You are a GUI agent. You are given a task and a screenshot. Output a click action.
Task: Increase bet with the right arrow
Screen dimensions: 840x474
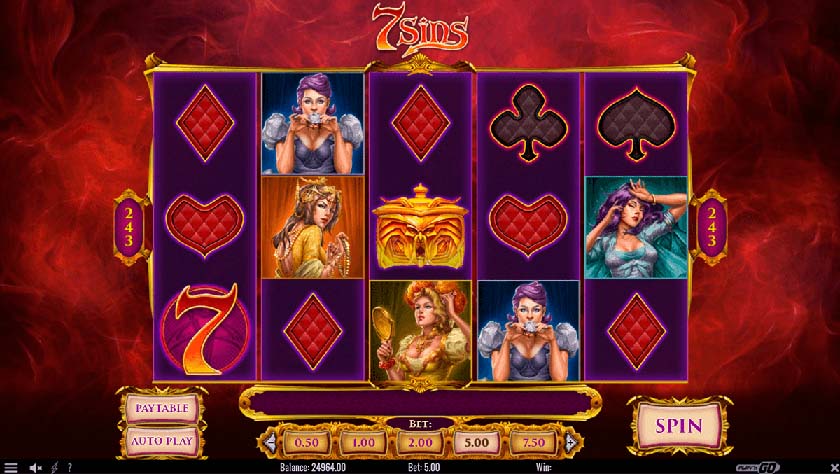tap(572, 442)
